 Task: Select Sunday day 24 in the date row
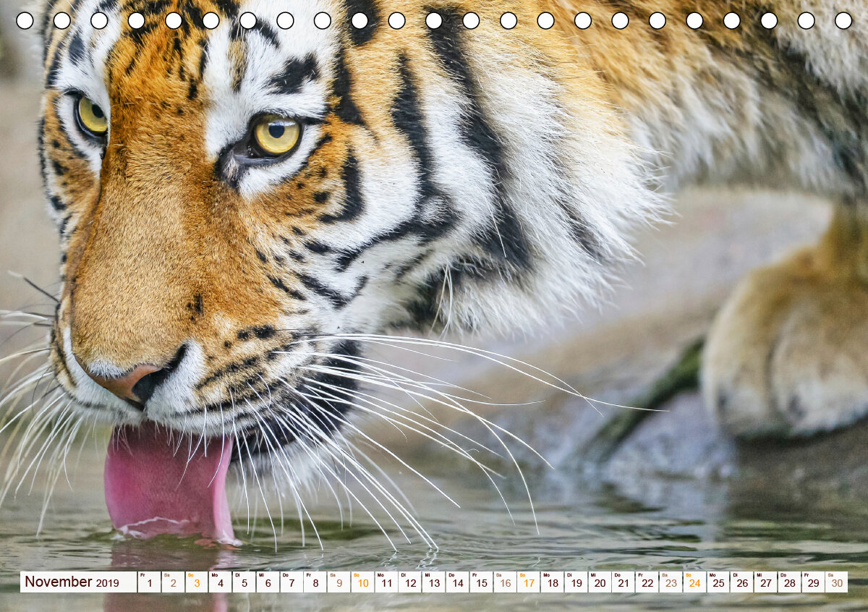coord(694,582)
